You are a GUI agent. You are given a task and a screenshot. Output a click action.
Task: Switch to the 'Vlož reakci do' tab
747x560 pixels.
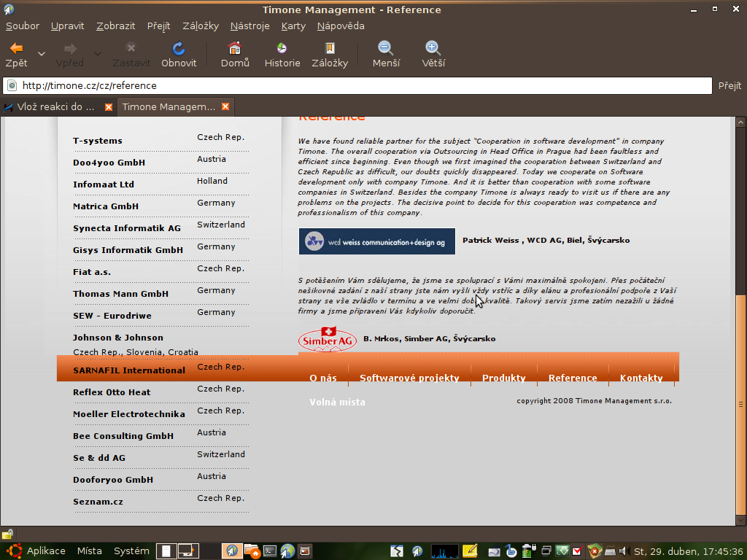click(x=55, y=106)
